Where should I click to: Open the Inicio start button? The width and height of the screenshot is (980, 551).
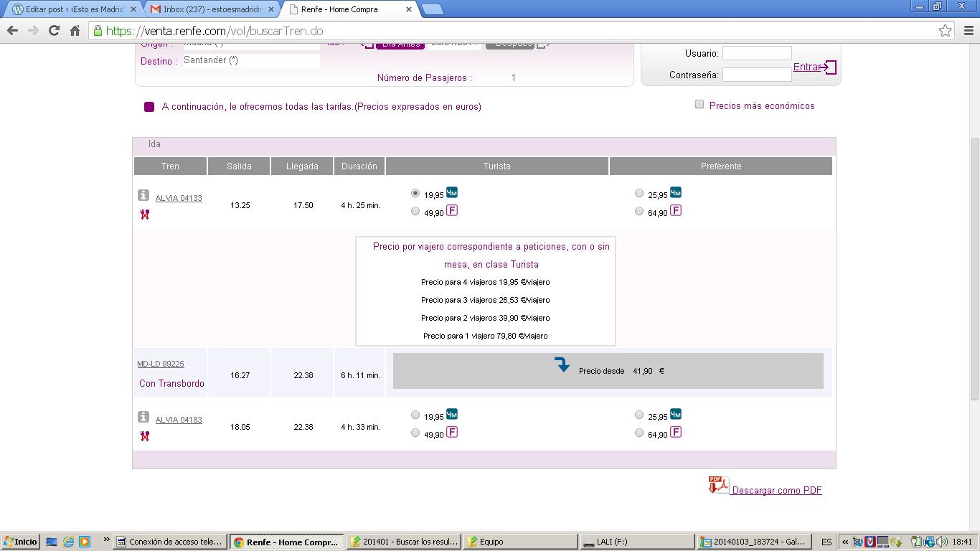point(20,542)
